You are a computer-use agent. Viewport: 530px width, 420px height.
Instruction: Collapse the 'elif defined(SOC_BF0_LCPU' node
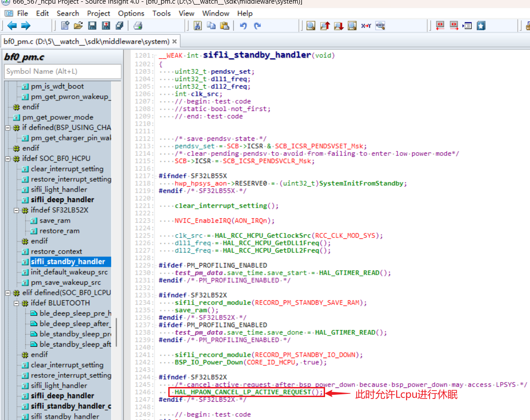point(8,293)
